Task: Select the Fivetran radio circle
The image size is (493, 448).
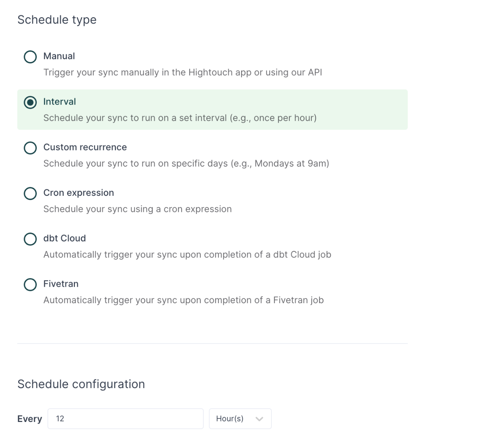Action: coord(30,285)
